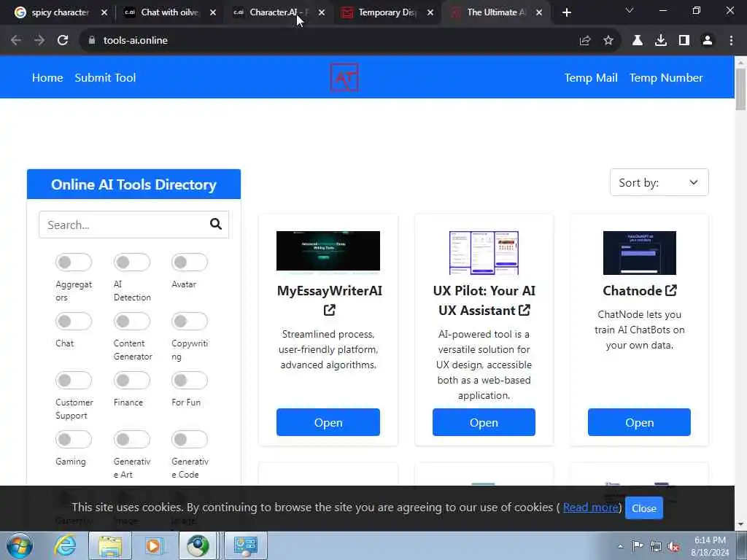The width and height of the screenshot is (747, 560).
Task: Enable the Generative Art filter switch
Action: [x=132, y=439]
